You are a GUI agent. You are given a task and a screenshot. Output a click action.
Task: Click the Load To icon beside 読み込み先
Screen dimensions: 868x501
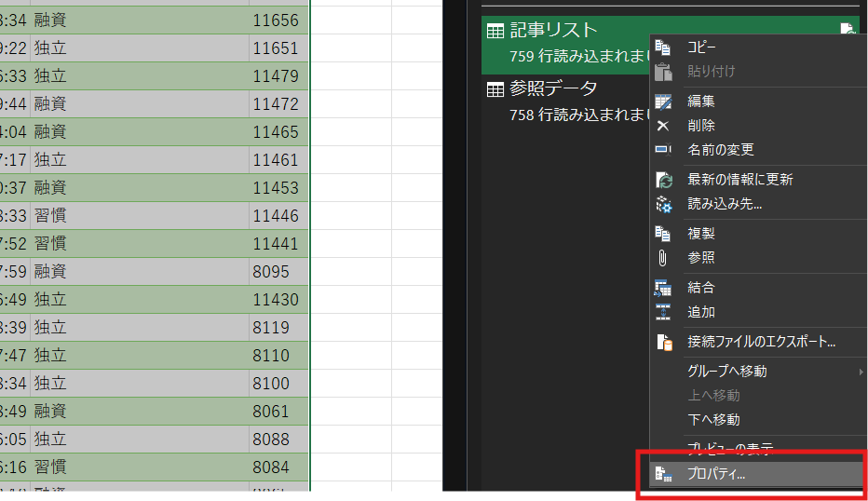pyautogui.click(x=663, y=204)
